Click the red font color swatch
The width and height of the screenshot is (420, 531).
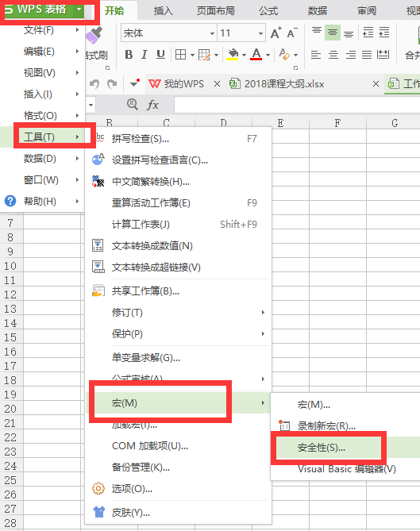click(x=256, y=54)
